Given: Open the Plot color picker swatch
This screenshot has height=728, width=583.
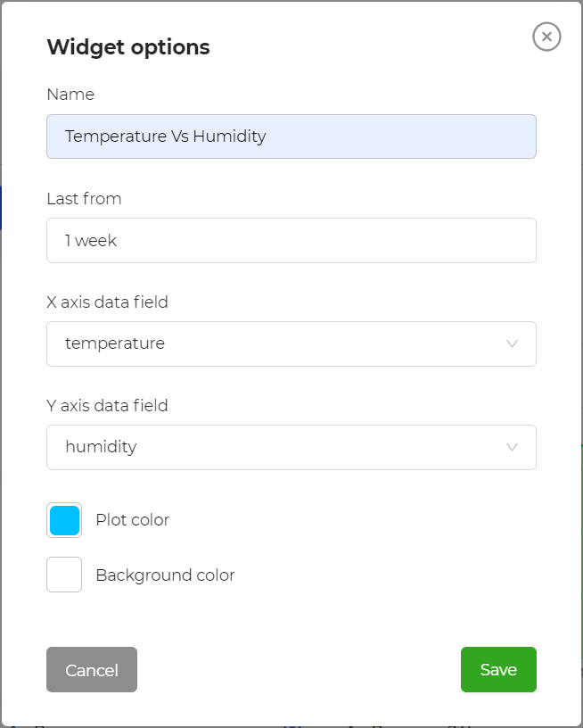Looking at the screenshot, I should [64, 520].
